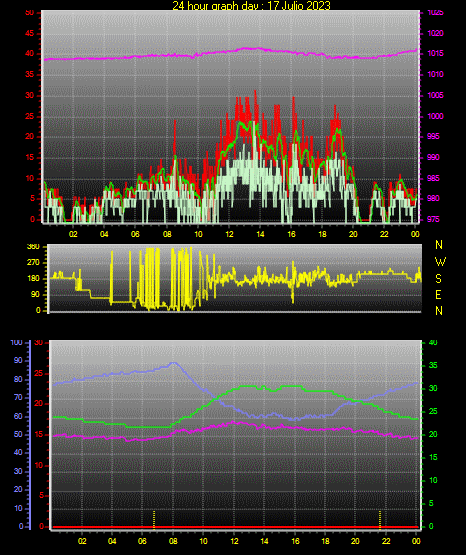This screenshot has width=466, height=555.
Task: Click the magenta '1010' pressure axis label
Action: (435, 74)
